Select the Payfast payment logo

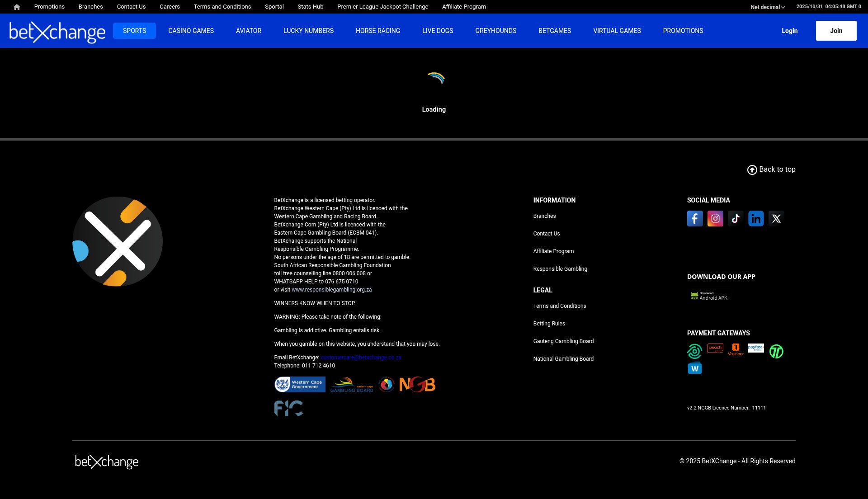point(756,348)
